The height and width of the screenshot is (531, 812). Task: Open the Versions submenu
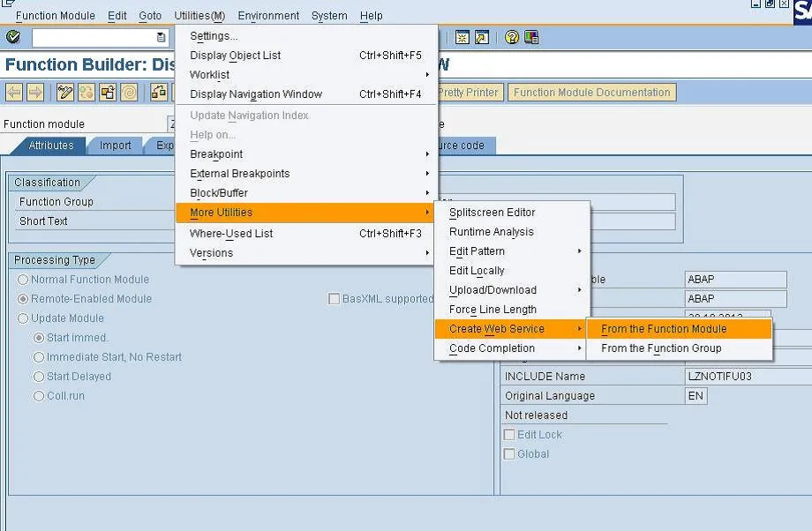point(212,253)
